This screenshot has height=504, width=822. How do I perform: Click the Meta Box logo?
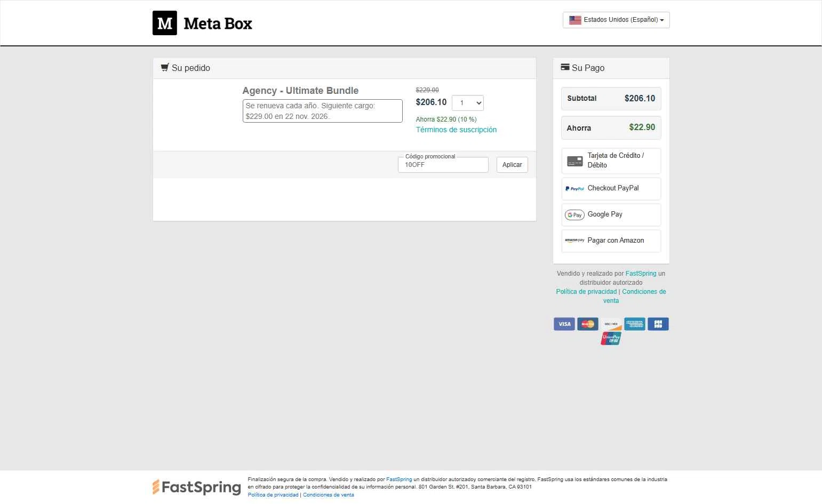tap(202, 23)
